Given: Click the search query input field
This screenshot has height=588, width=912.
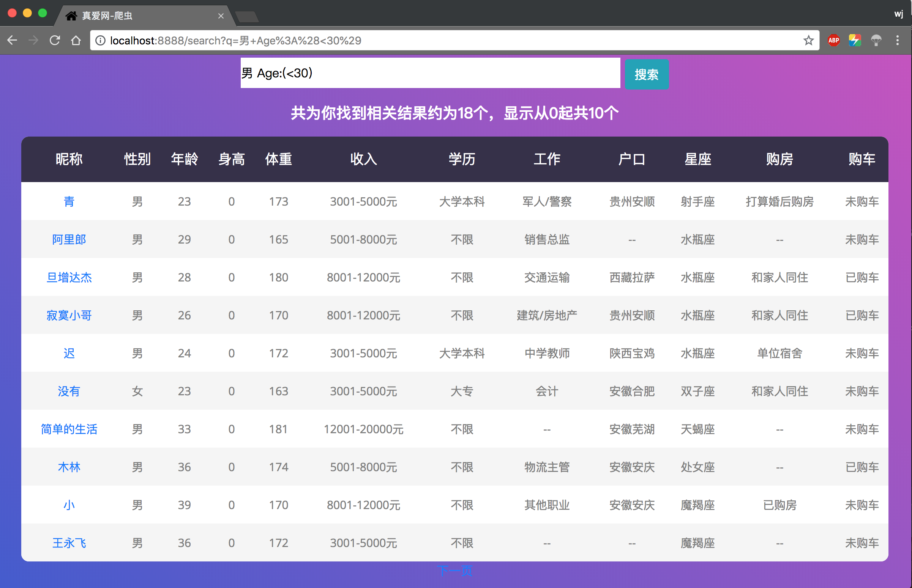Looking at the screenshot, I should [430, 73].
